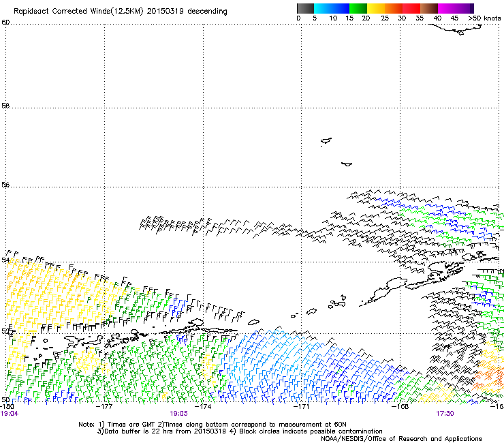Click the latitude label '56'

(x=5, y=185)
